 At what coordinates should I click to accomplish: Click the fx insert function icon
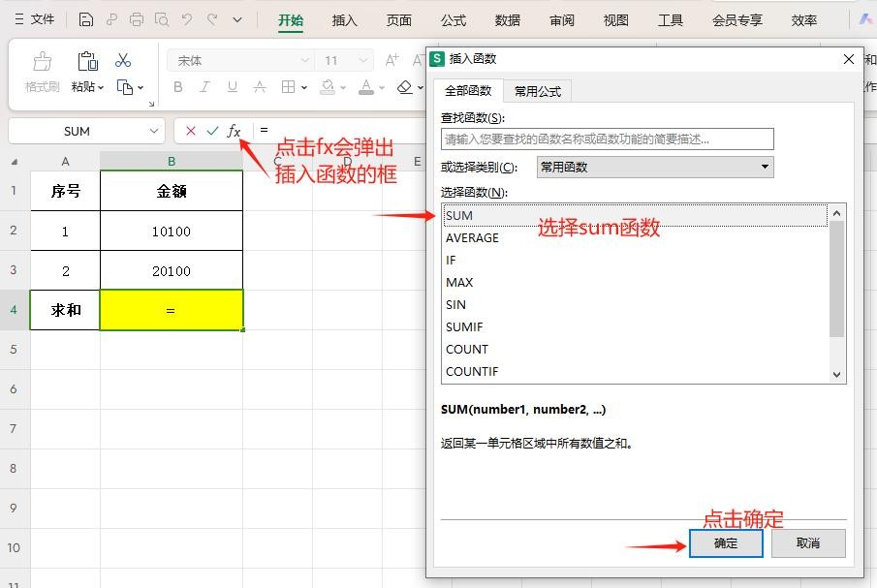point(234,131)
